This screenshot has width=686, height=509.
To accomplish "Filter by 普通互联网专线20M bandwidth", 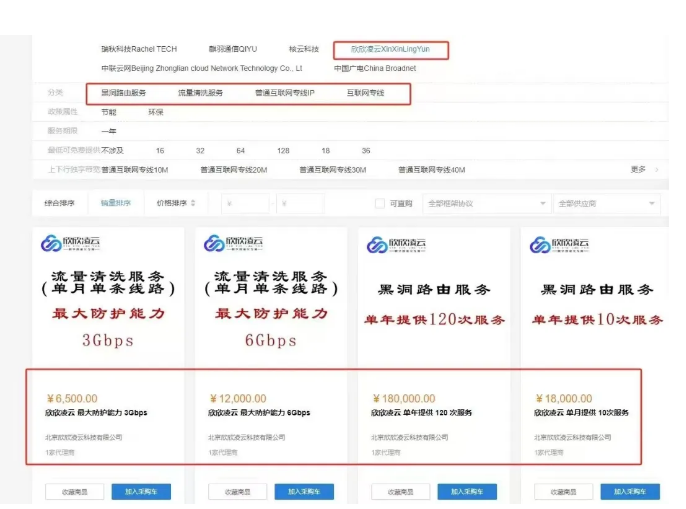I will [x=234, y=170].
